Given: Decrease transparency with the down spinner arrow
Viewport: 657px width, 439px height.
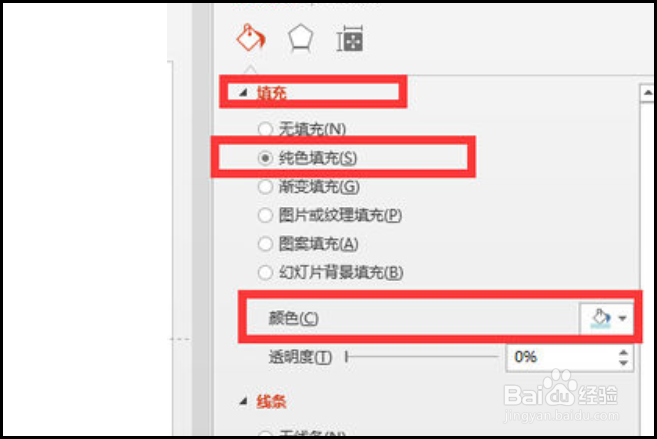Looking at the screenshot, I should tap(623, 363).
